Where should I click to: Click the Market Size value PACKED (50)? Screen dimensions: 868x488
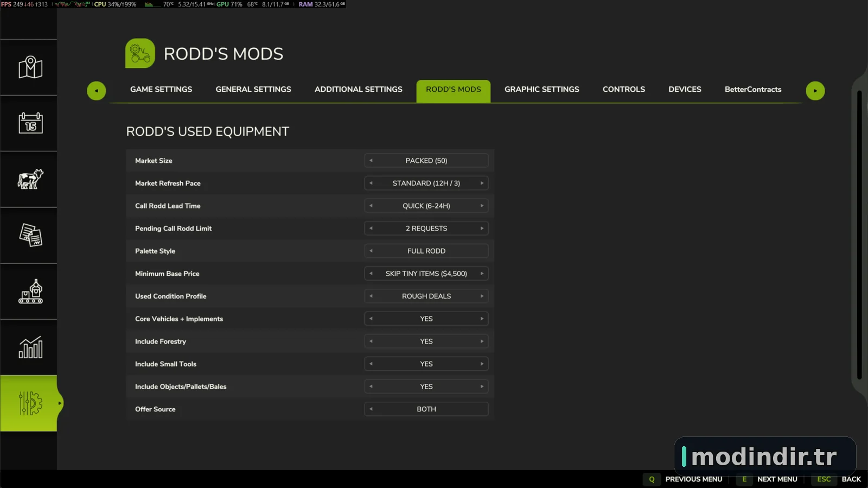426,161
